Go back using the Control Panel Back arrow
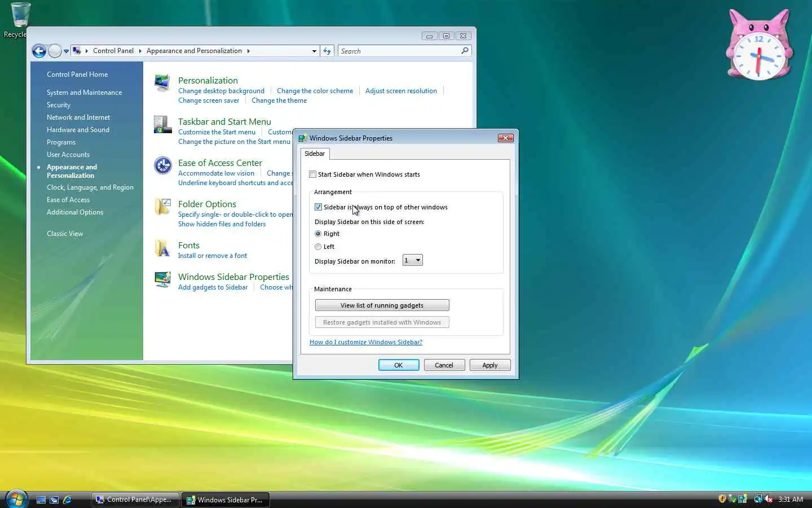Screen dimensions: 812x508 (x=39, y=51)
